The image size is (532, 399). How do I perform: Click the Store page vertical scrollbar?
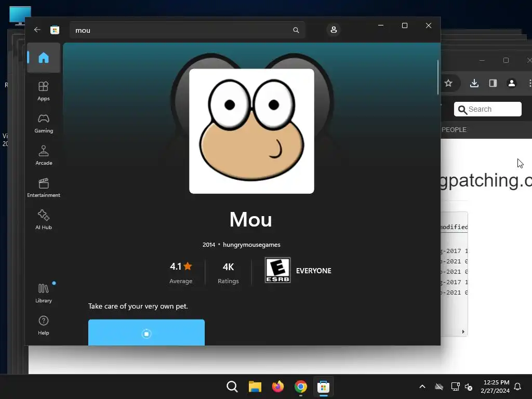[437, 77]
